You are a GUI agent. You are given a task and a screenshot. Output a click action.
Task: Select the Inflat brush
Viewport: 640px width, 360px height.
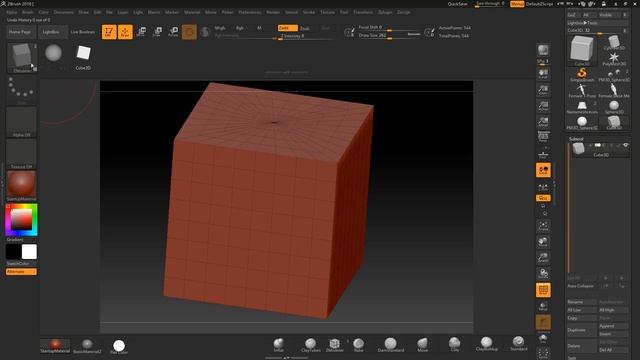coord(279,345)
